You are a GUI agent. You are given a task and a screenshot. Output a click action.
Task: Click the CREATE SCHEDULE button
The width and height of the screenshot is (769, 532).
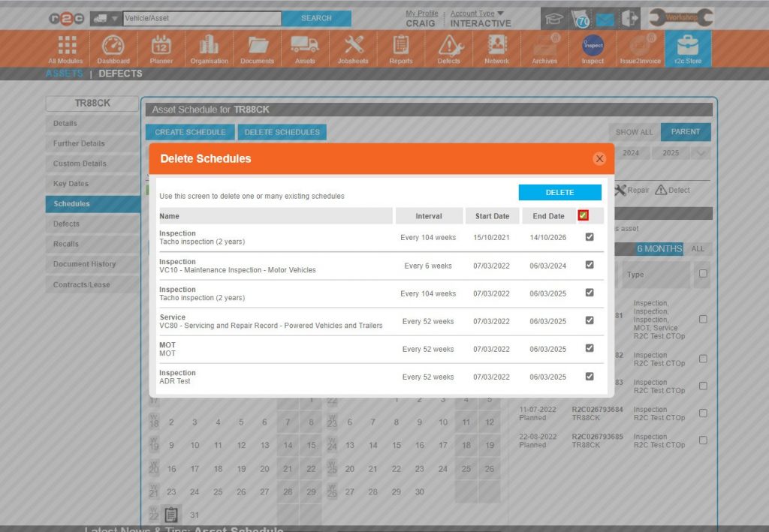click(x=189, y=131)
